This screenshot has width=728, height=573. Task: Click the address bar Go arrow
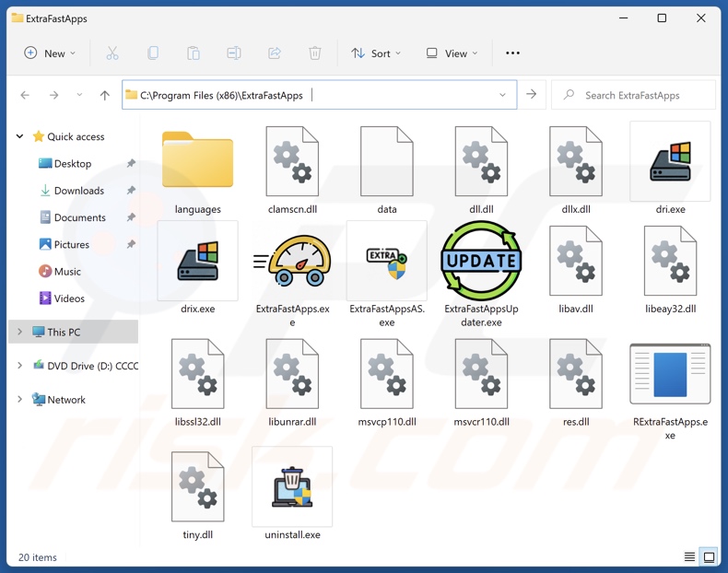tap(531, 95)
